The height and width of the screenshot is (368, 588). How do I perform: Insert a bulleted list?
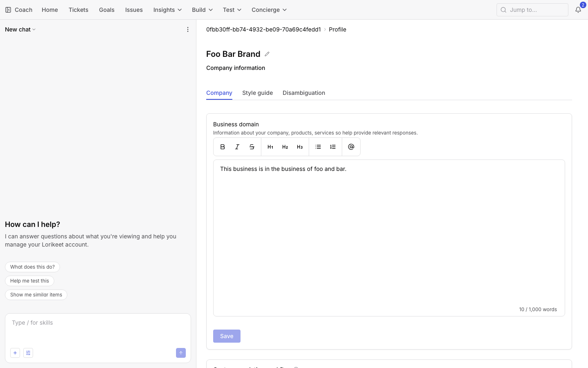pyautogui.click(x=318, y=147)
